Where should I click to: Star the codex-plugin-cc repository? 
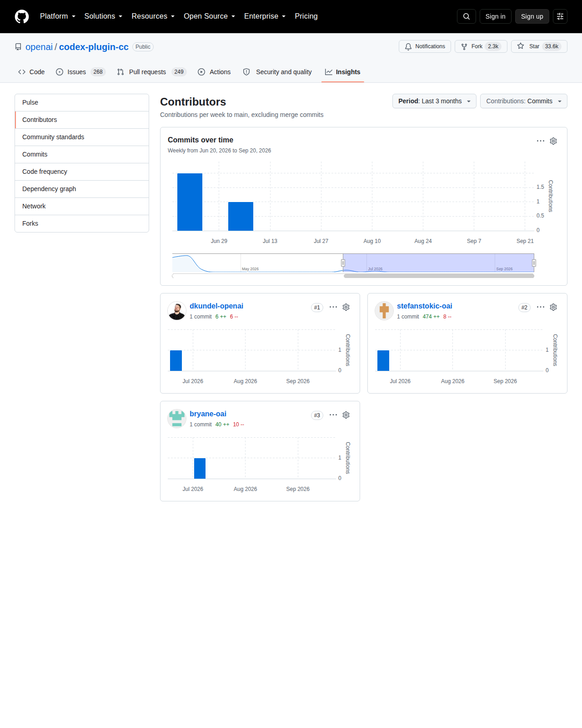[x=539, y=46]
